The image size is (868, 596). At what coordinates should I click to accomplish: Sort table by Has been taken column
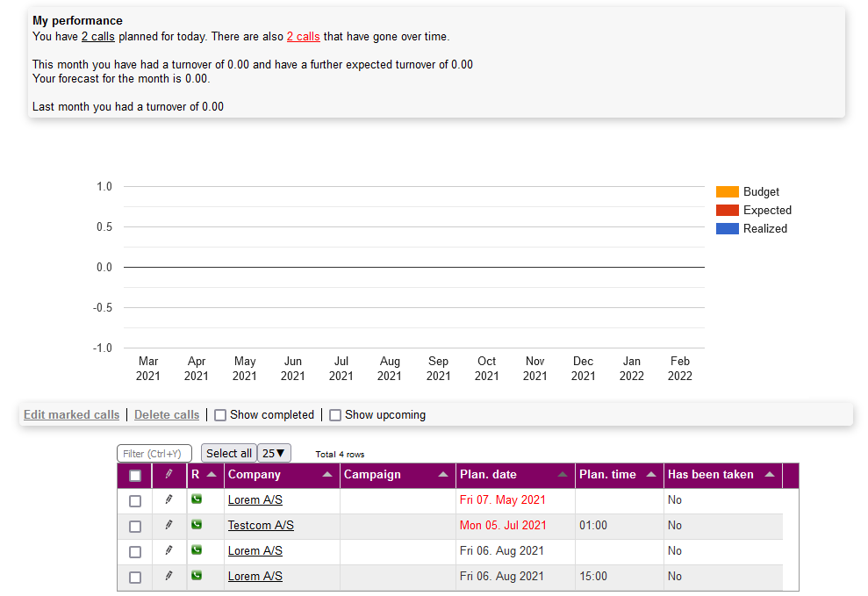pyautogui.click(x=770, y=475)
